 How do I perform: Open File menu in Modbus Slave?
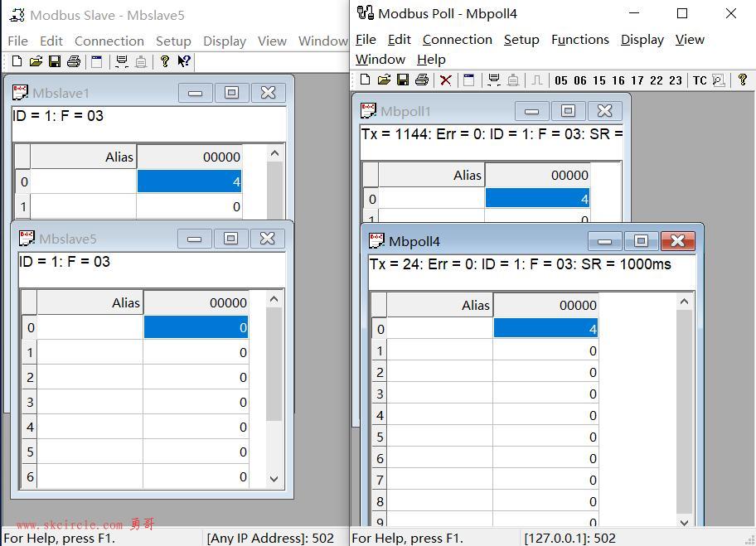(18, 41)
